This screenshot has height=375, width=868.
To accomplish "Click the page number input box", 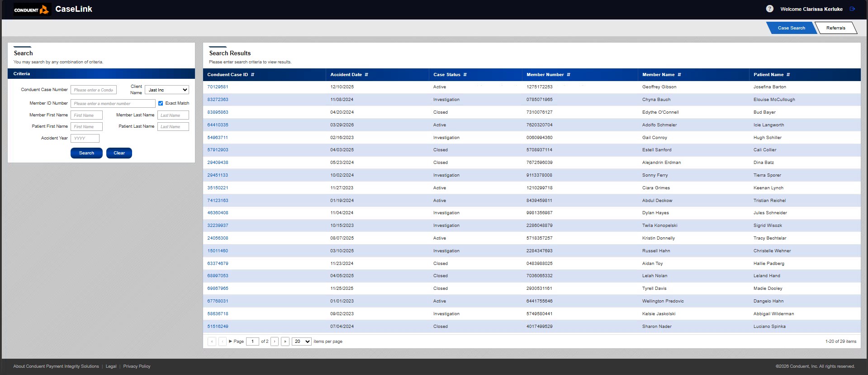I will (252, 341).
